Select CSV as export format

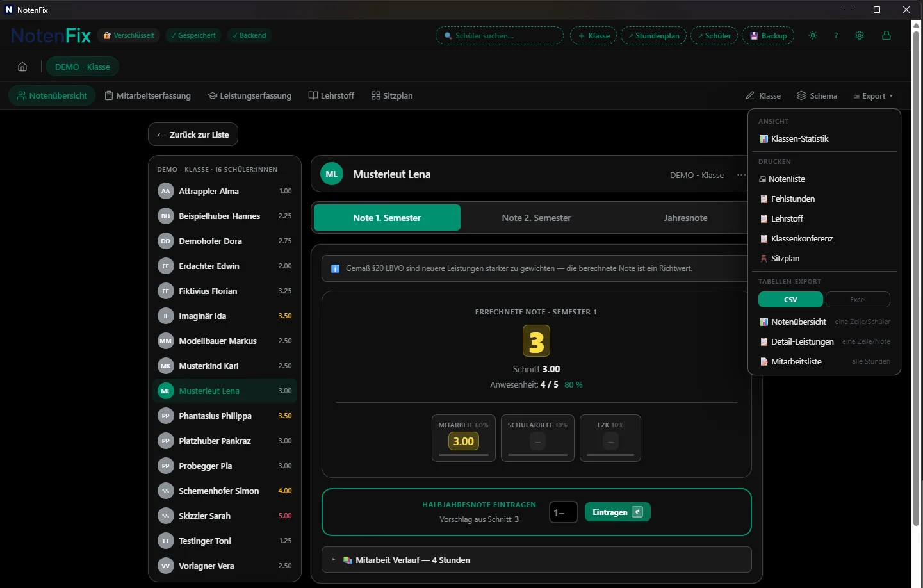tap(790, 299)
